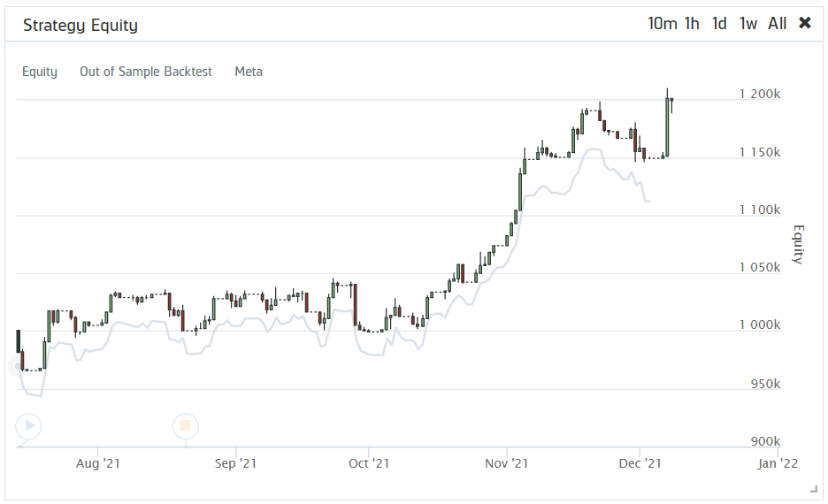This screenshot has height=504, width=828.
Task: Grab the resize handle at panel corner
Action: [814, 490]
